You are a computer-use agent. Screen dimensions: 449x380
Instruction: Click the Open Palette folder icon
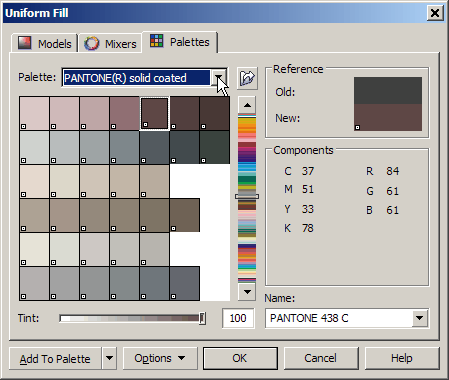point(247,78)
